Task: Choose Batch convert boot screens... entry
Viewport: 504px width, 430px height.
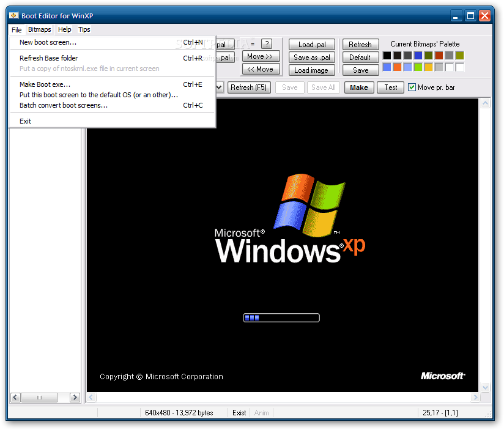Action: coord(111,105)
